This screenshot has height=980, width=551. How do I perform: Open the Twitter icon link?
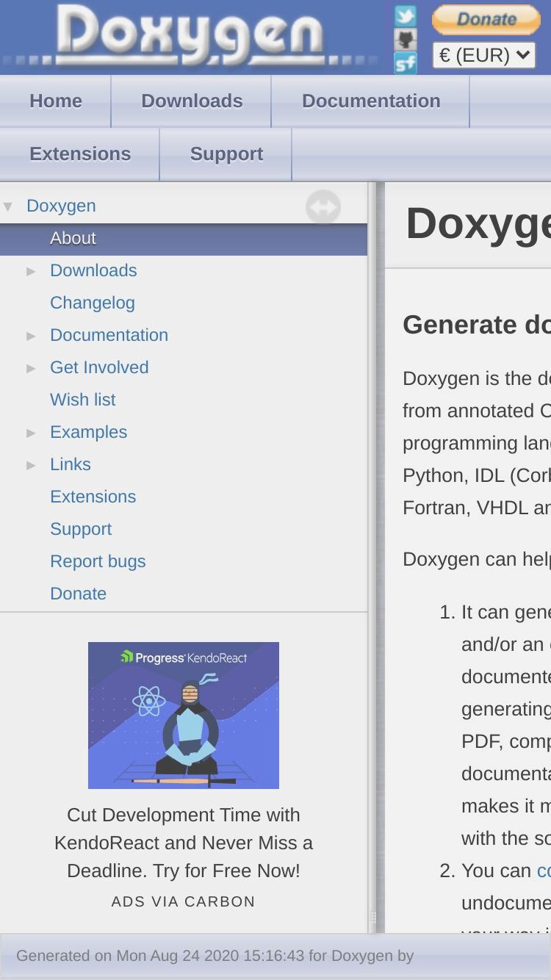click(405, 16)
